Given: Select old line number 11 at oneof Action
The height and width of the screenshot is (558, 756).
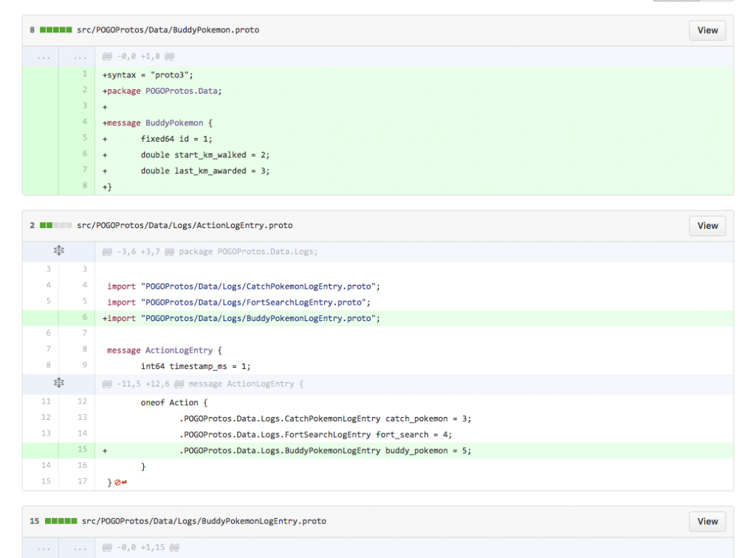Looking at the screenshot, I should (x=46, y=402).
